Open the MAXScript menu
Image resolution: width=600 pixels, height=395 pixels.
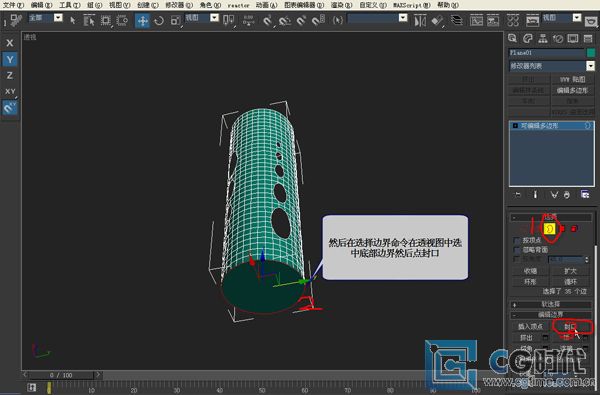412,5
